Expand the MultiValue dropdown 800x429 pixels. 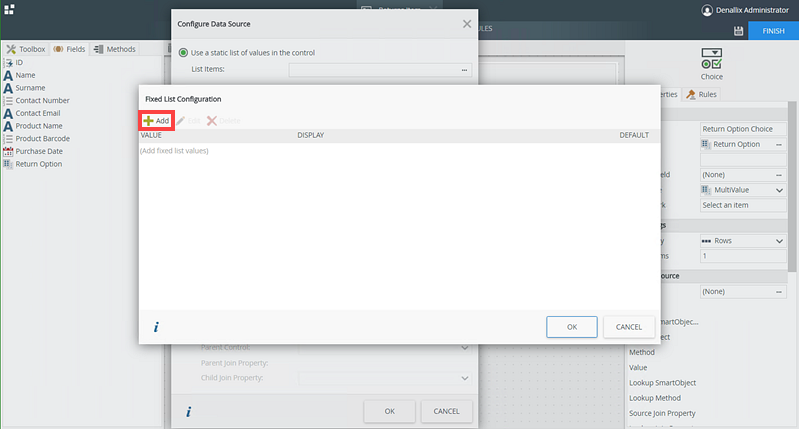click(779, 190)
